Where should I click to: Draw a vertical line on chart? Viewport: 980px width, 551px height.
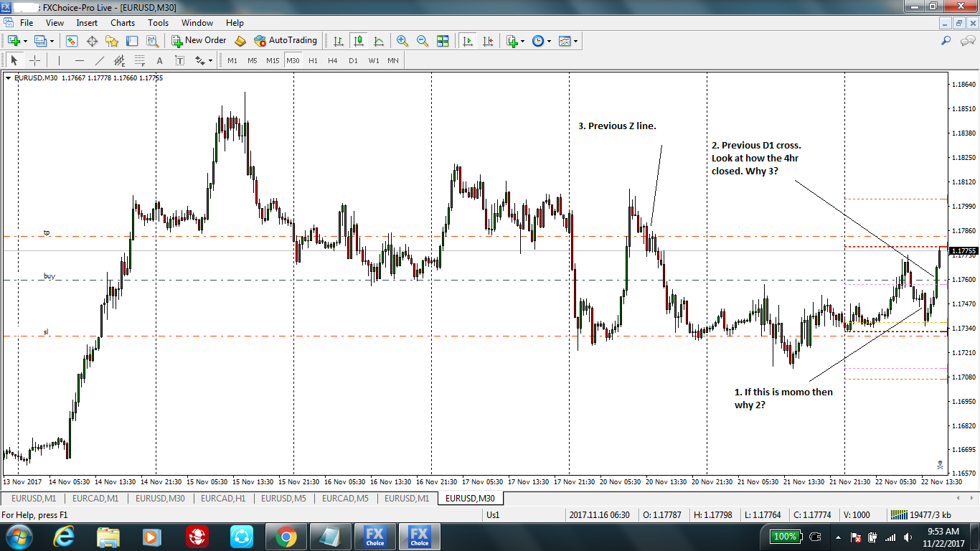[59, 61]
